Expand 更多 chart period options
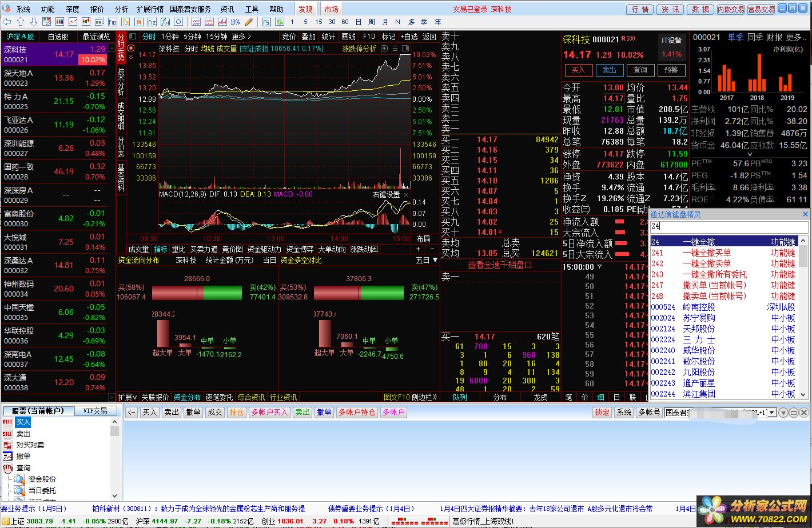Viewport: 812px width, 528px height. pyautogui.click(x=241, y=37)
